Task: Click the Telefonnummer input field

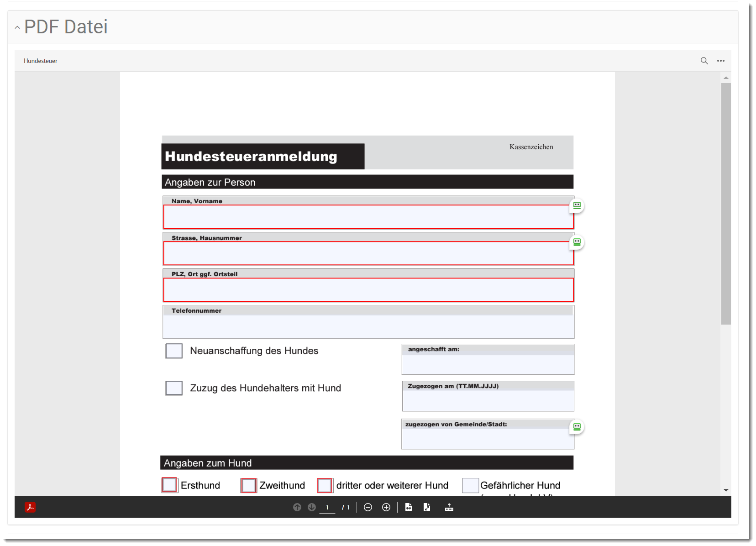Action: pos(368,326)
